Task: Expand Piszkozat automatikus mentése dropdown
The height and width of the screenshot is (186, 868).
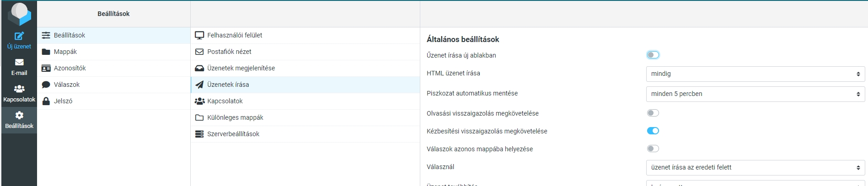Action: click(x=755, y=94)
